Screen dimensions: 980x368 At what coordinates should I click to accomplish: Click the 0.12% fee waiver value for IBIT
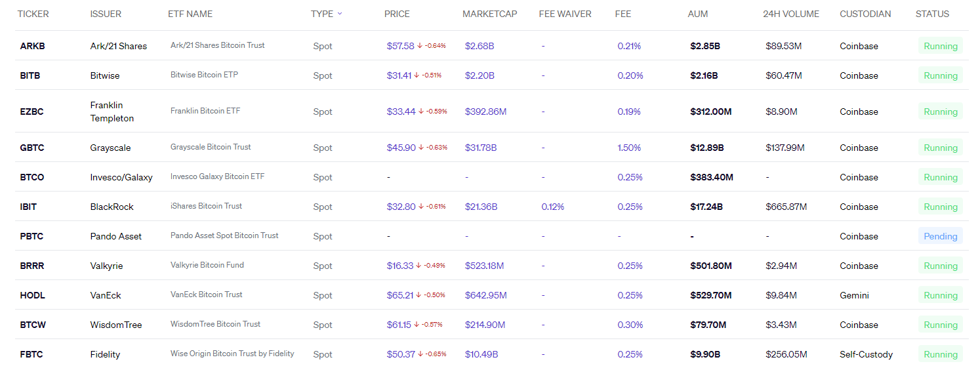pos(552,207)
